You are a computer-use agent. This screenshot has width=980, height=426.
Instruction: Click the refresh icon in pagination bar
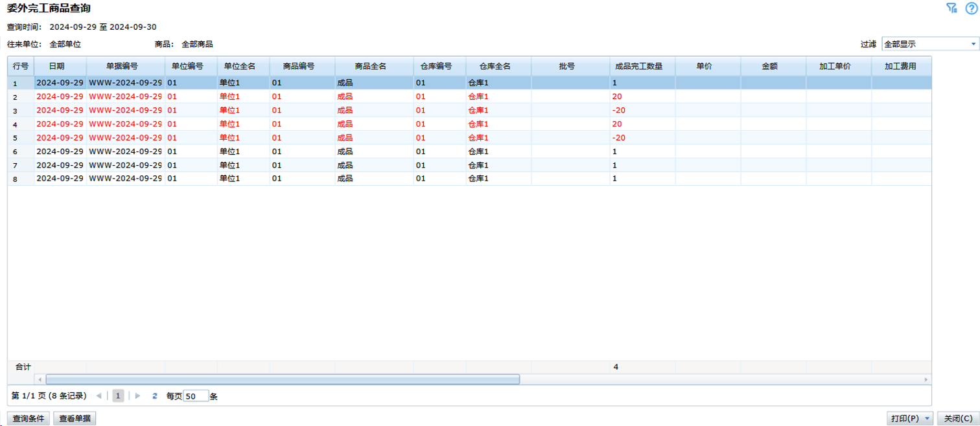[x=154, y=396]
